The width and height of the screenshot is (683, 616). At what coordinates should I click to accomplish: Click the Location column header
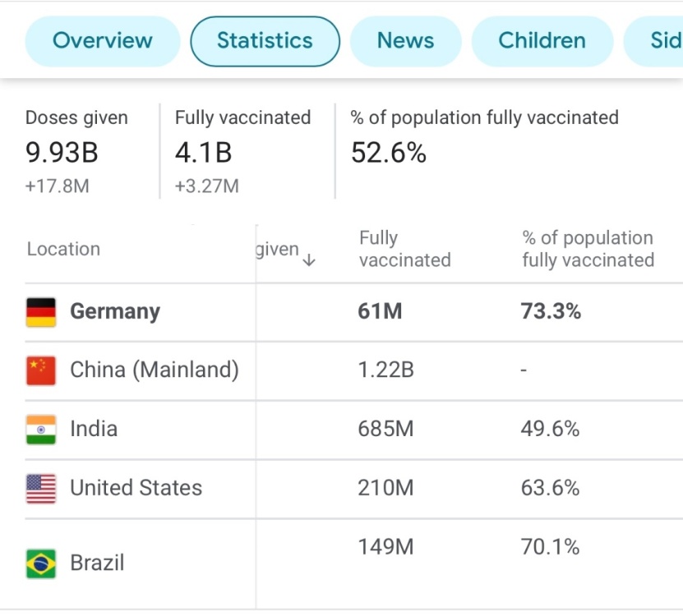coord(63,249)
